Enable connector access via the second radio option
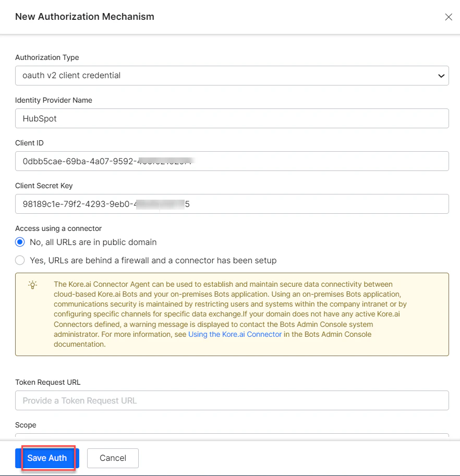The width and height of the screenshot is (460, 476). coord(20,260)
